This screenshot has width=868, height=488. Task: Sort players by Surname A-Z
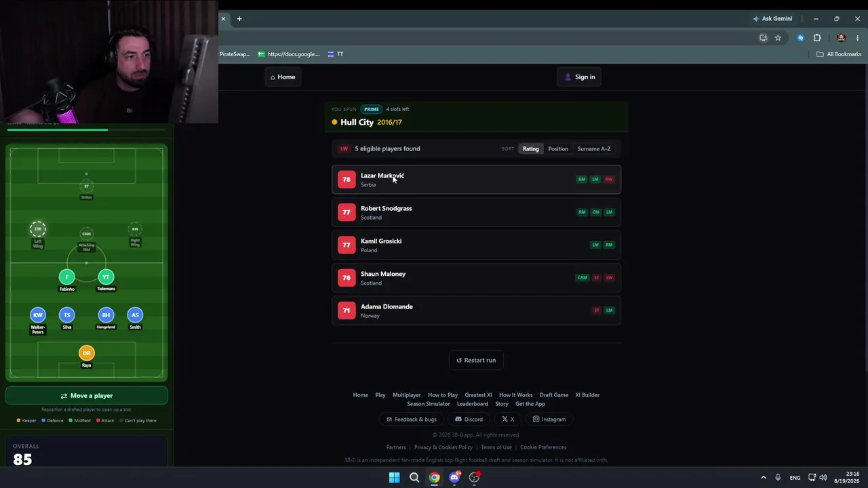(594, 149)
